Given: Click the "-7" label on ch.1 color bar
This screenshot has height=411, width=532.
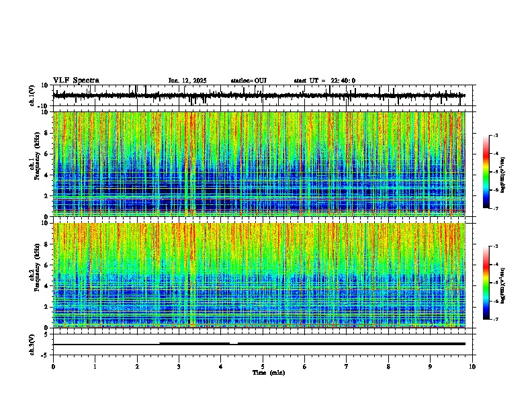Looking at the screenshot, I should pos(496,208).
